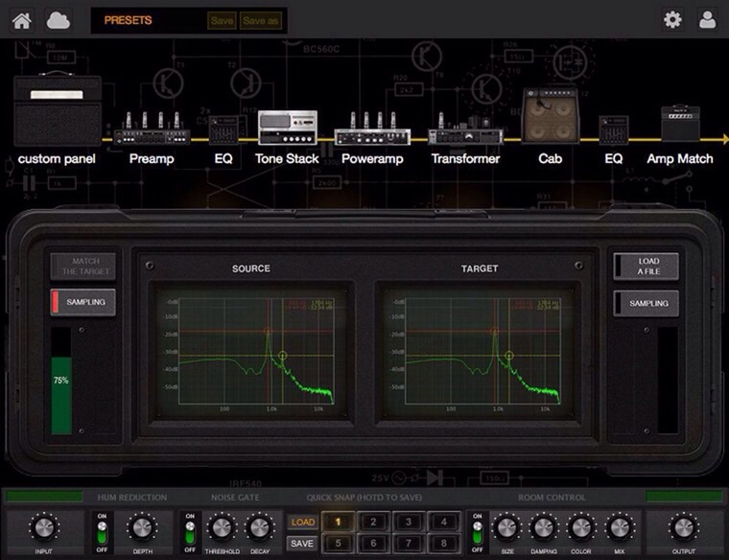Select the Tone Stack module
This screenshot has width=729, height=560.
pos(288,128)
